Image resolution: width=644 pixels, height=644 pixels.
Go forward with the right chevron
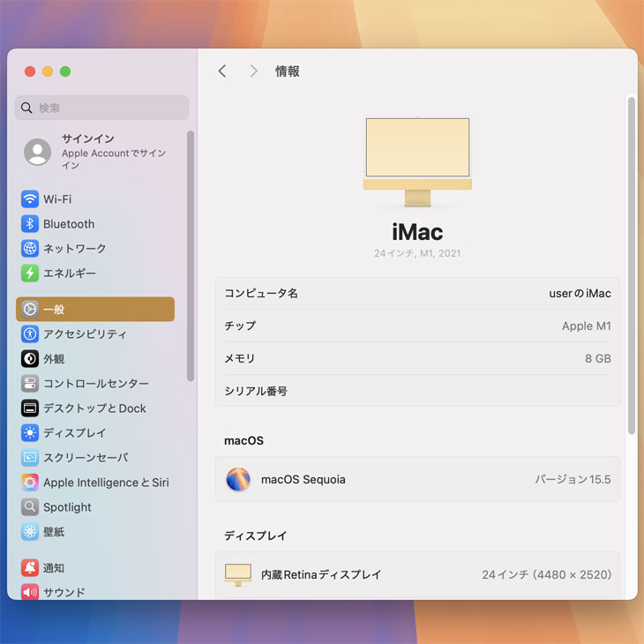click(254, 71)
